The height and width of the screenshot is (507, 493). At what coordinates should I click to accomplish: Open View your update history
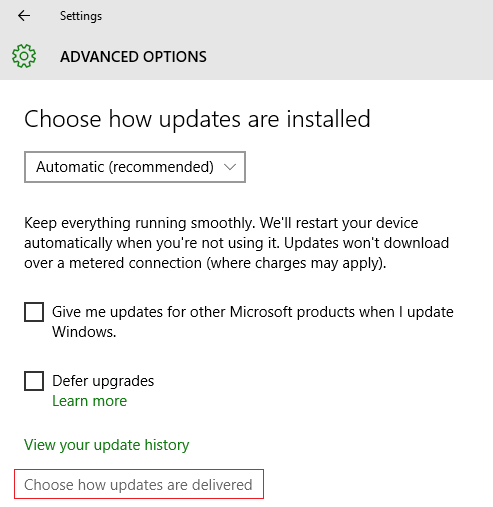107,445
